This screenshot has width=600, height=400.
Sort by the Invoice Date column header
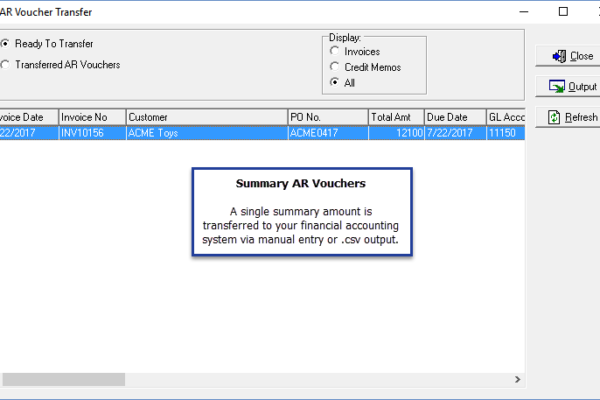click(29, 117)
